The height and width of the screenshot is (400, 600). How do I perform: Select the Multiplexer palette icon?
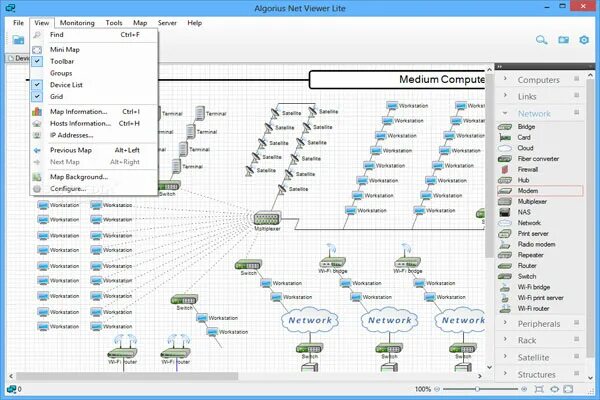pyautogui.click(x=505, y=201)
